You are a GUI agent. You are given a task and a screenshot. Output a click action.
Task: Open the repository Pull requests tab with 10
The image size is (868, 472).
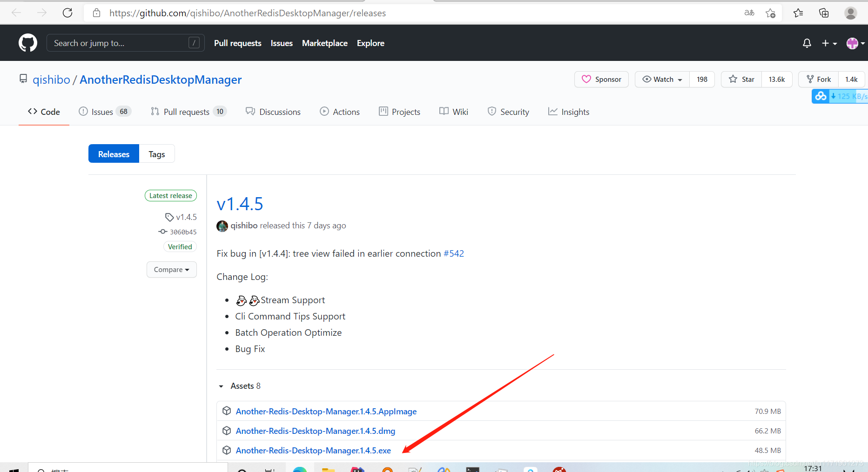188,112
